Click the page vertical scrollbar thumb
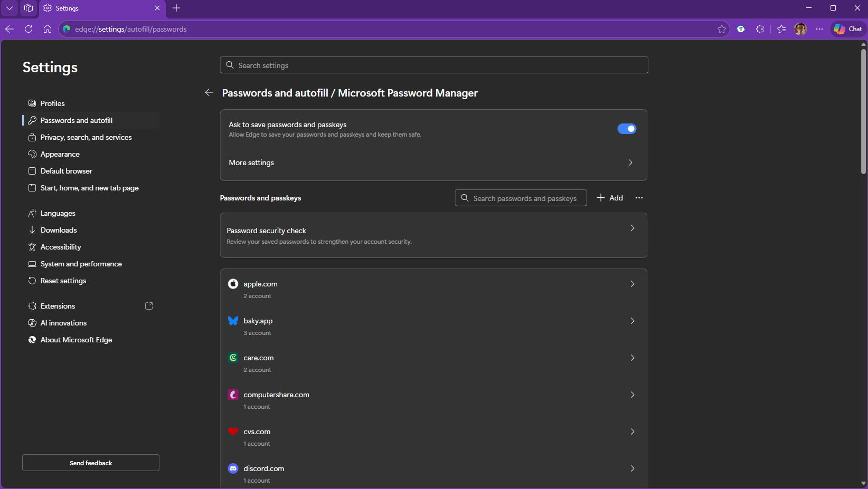Image resolution: width=868 pixels, height=489 pixels. pos(863,111)
